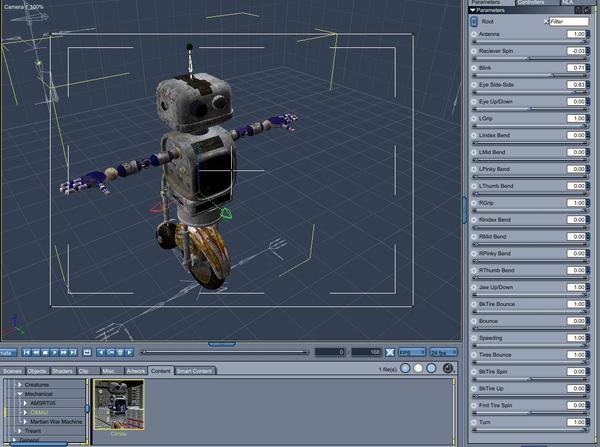This screenshot has width=600, height=447.
Task: Open the FPS dropdown in timeline
Action: click(x=412, y=352)
